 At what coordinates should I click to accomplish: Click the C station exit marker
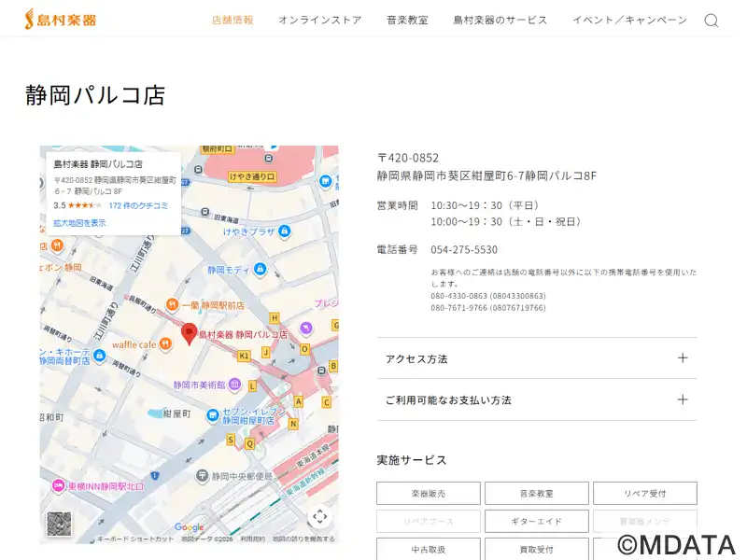326,402
